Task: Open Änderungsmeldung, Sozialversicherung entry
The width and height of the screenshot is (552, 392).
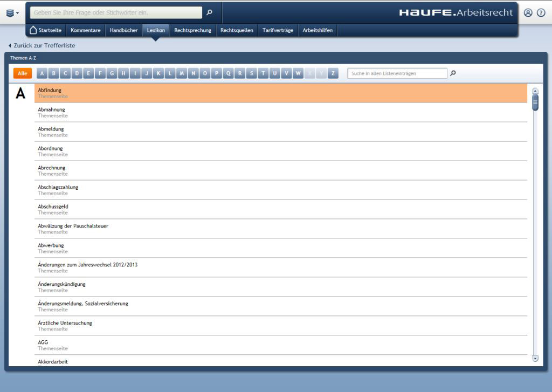Action: 280,306
